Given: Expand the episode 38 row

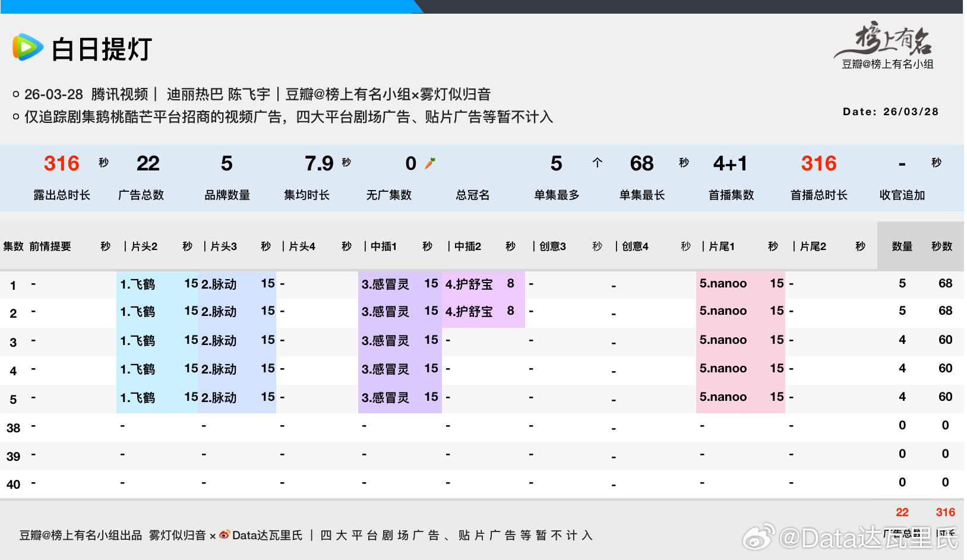Looking at the screenshot, I should click(x=13, y=427).
